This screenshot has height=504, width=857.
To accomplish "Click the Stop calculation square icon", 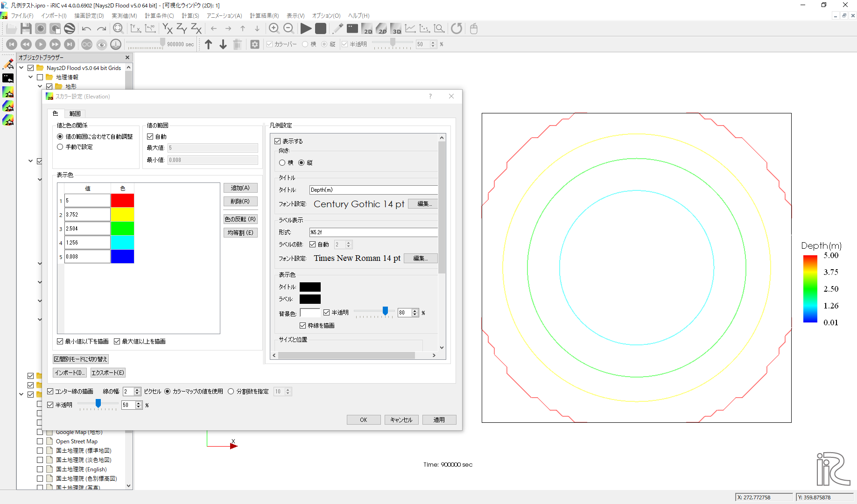I will (x=321, y=28).
